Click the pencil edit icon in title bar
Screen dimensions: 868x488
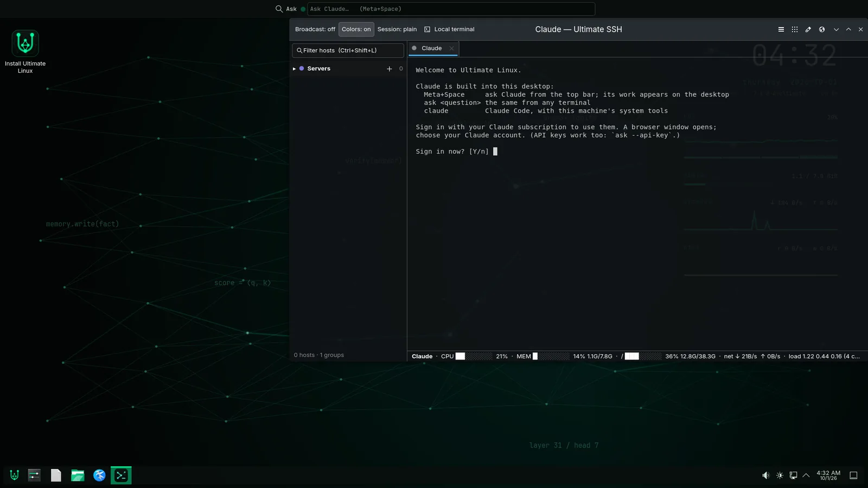click(808, 29)
